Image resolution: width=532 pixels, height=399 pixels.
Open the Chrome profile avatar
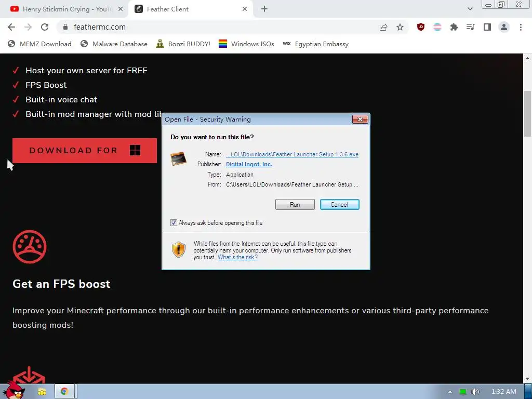click(504, 27)
